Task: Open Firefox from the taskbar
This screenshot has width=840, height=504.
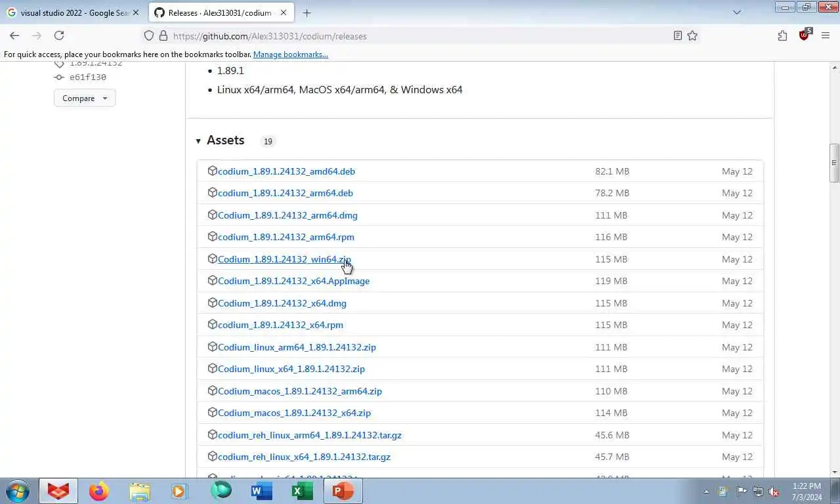Action: click(x=98, y=491)
